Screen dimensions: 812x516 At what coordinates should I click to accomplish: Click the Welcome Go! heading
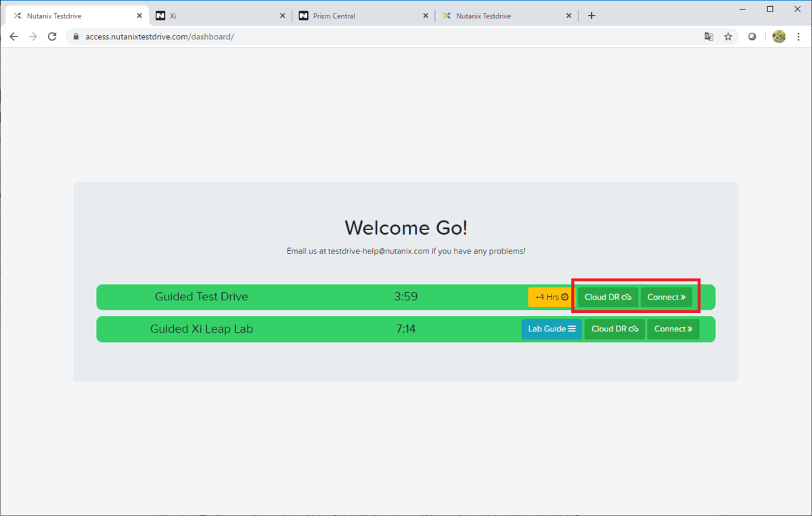click(406, 227)
